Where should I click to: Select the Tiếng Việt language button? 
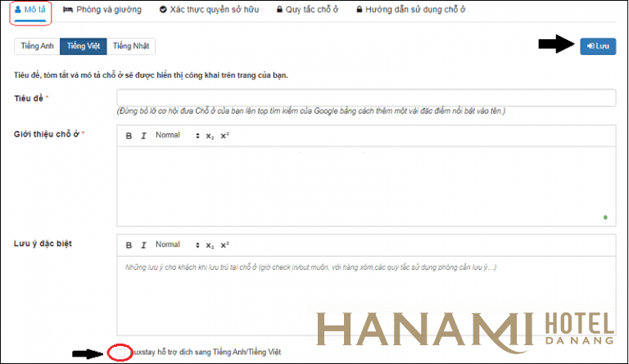coord(83,46)
